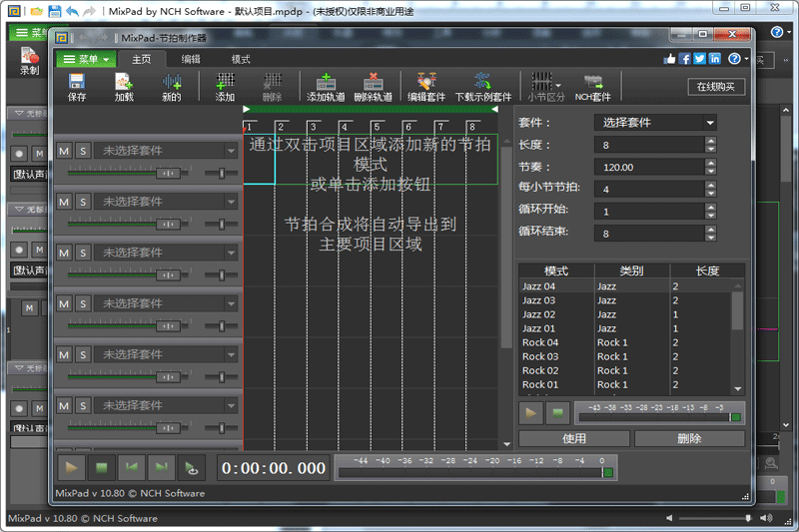
Task: Click the save icon in MixPad title bar
Action: pos(54,11)
